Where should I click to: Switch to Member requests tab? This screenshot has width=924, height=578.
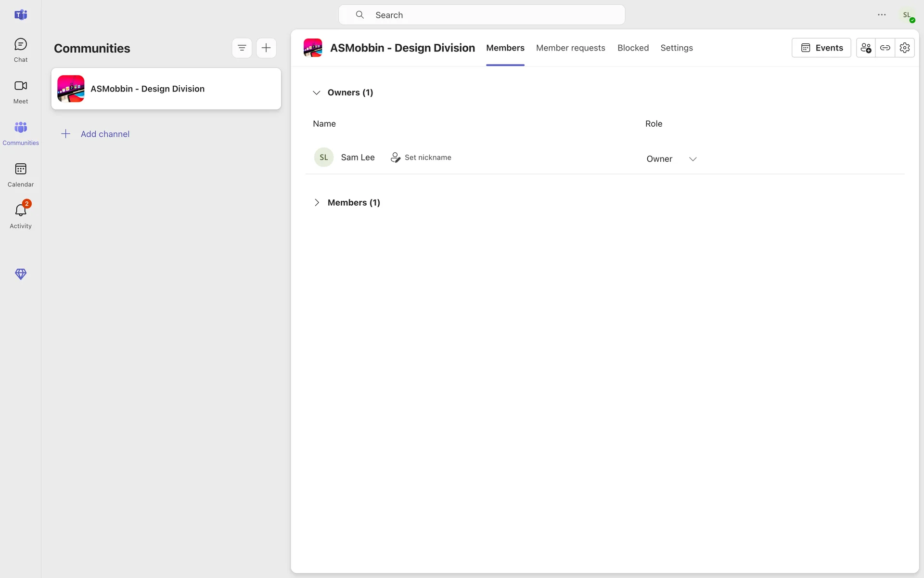[x=570, y=48]
